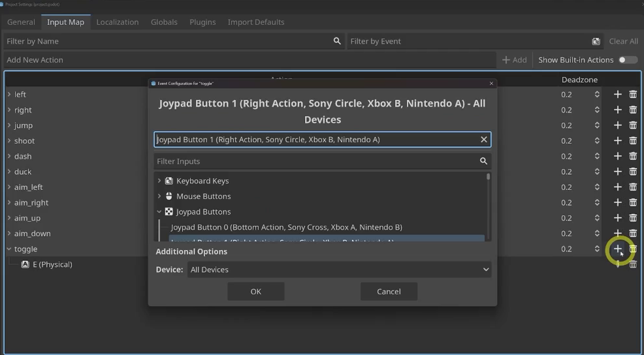Delete the duck action
Viewport: 644px width, 355px height.
(x=633, y=172)
